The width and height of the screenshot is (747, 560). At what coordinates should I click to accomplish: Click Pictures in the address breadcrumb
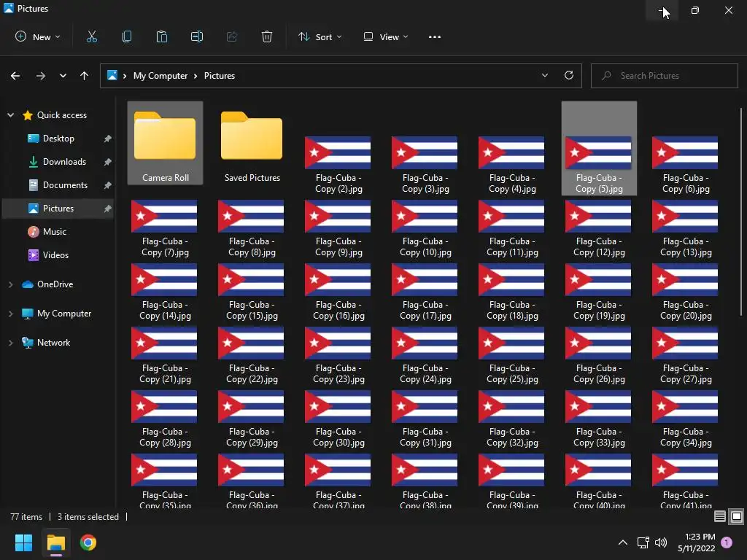(x=219, y=76)
